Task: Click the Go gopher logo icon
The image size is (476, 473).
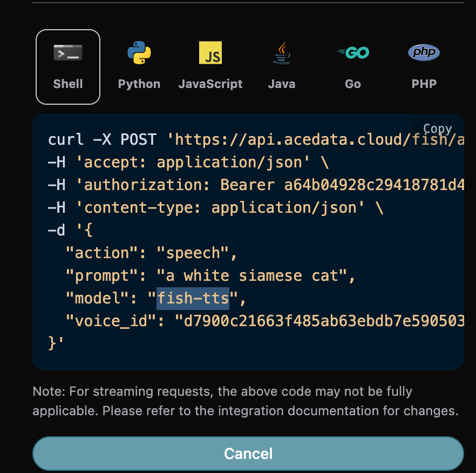Action: [x=353, y=53]
